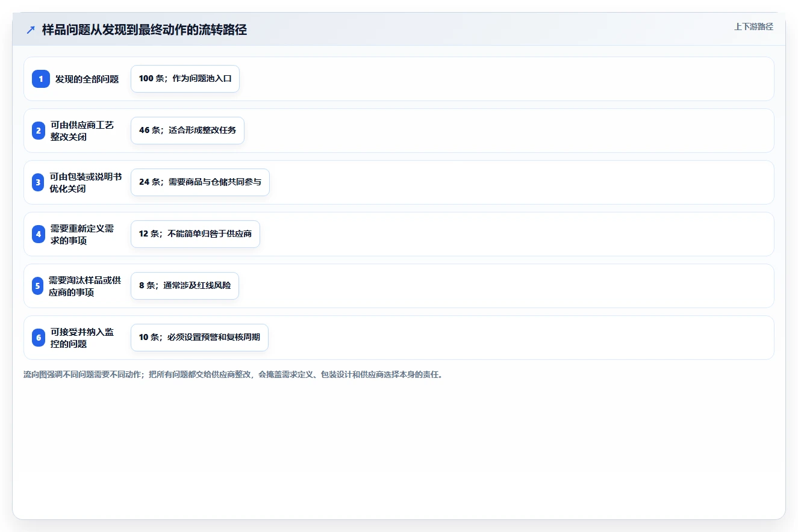
Task: Click step badge 5 for 需要淘汰样品或供应商的事项
Action: (39, 286)
